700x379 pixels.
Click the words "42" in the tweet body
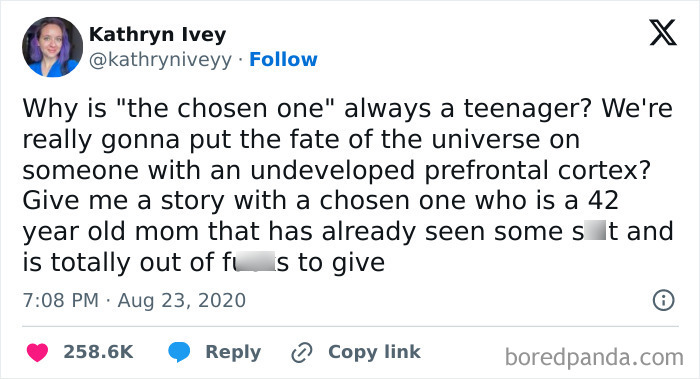[x=603, y=200]
